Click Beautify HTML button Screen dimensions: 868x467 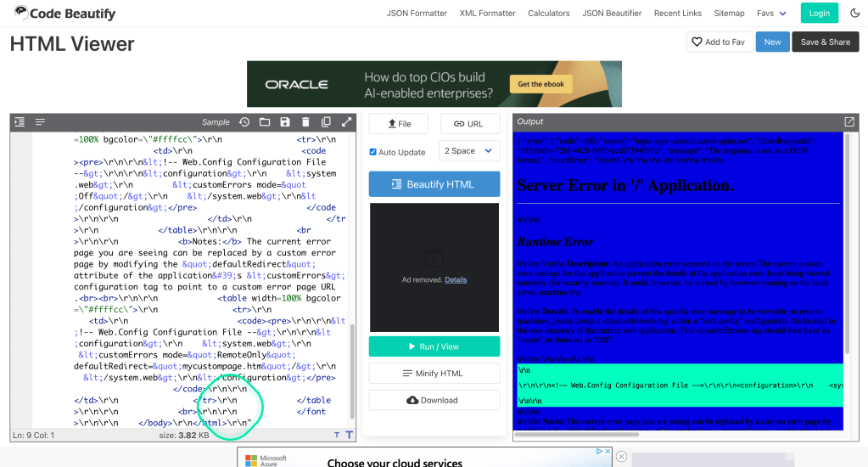pyautogui.click(x=434, y=184)
